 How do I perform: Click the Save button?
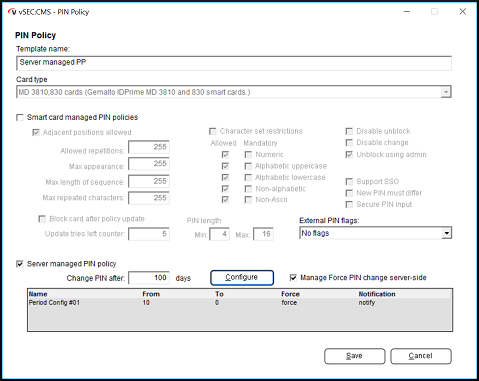355,356
